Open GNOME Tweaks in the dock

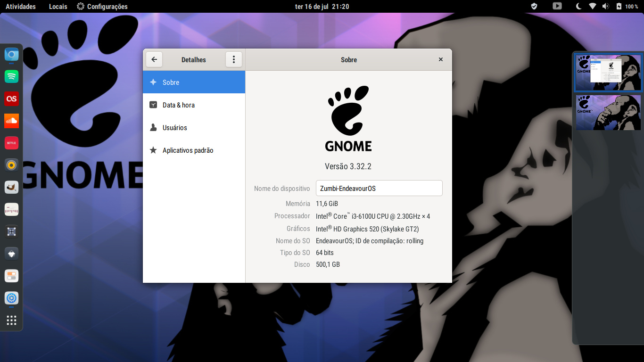tap(12, 276)
